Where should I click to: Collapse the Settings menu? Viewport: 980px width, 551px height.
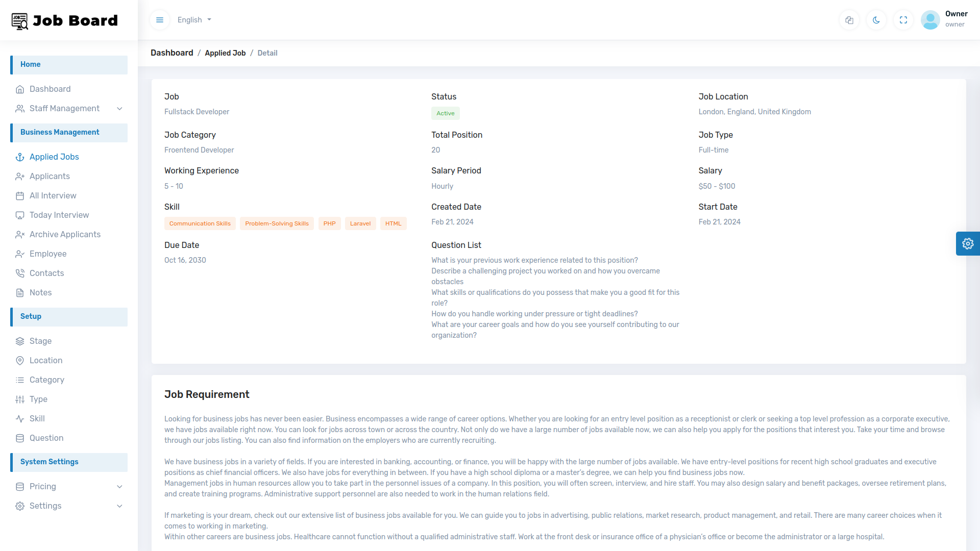click(x=45, y=506)
